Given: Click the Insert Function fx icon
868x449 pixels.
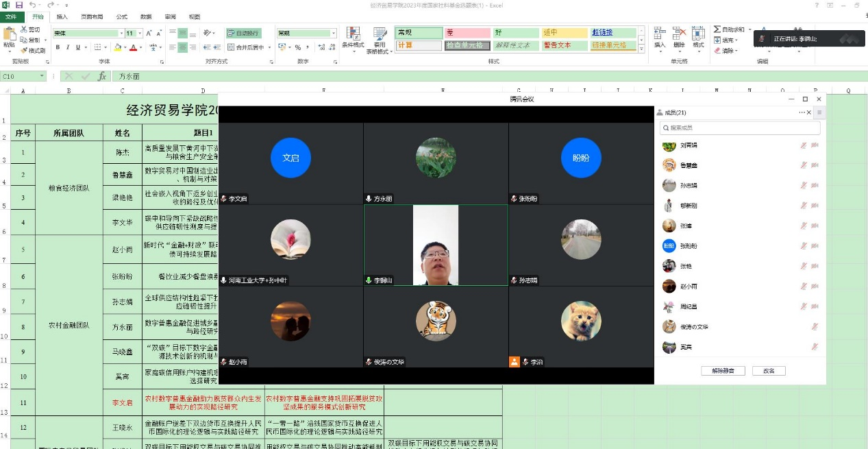Looking at the screenshot, I should [x=102, y=76].
